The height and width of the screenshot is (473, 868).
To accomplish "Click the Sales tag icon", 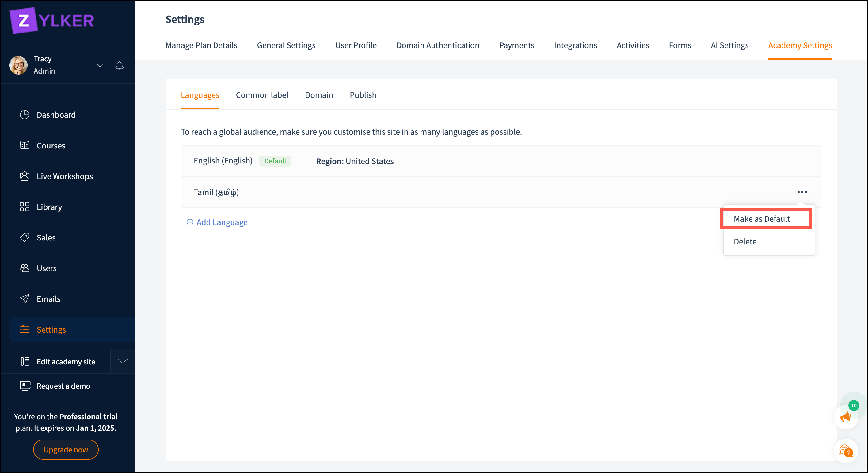I will (x=24, y=237).
